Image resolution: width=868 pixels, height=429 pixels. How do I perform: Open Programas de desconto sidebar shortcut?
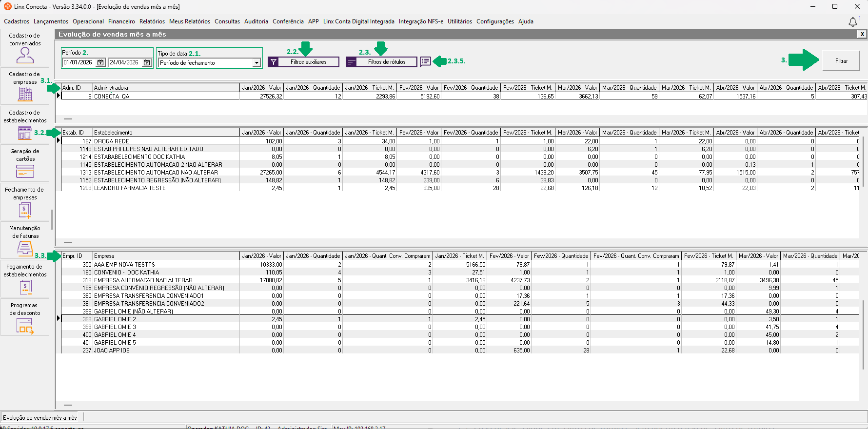tap(25, 317)
